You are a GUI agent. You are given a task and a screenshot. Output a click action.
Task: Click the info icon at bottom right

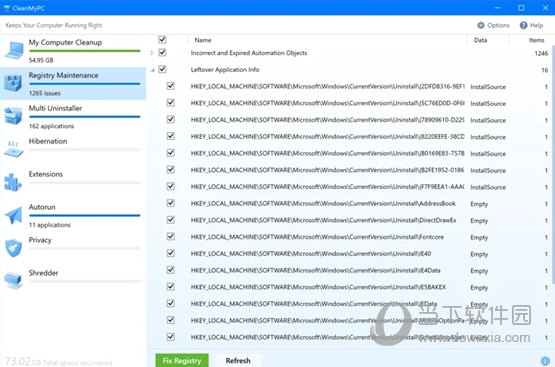pos(545,361)
